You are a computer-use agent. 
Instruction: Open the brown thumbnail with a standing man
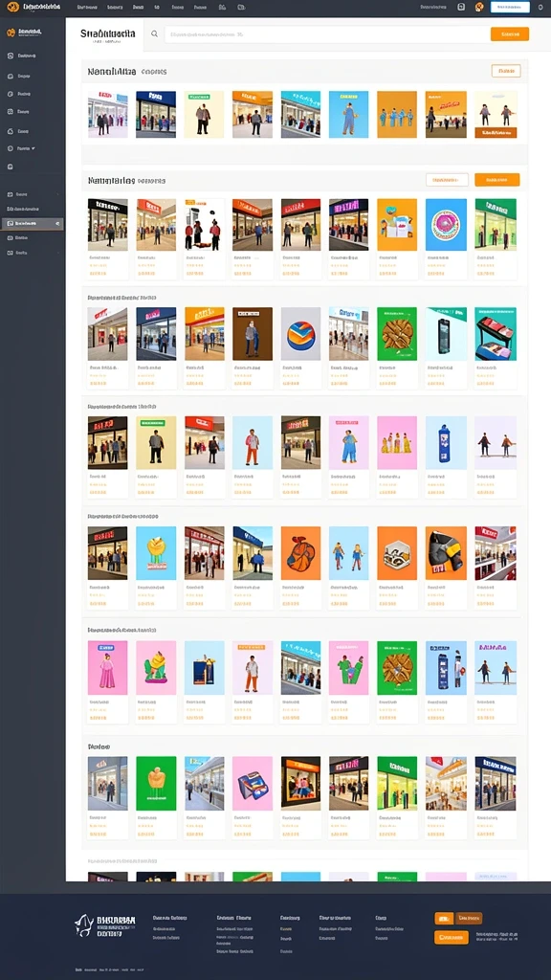(x=253, y=334)
